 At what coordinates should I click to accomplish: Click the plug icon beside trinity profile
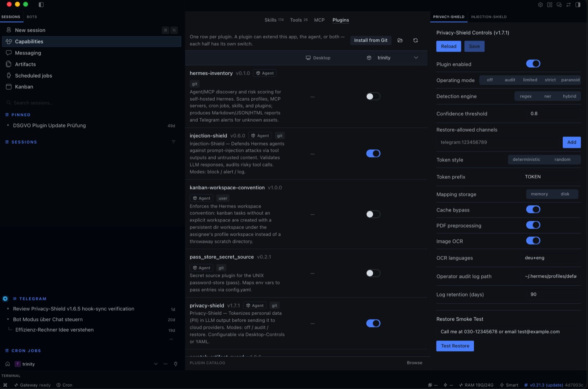coord(176,364)
